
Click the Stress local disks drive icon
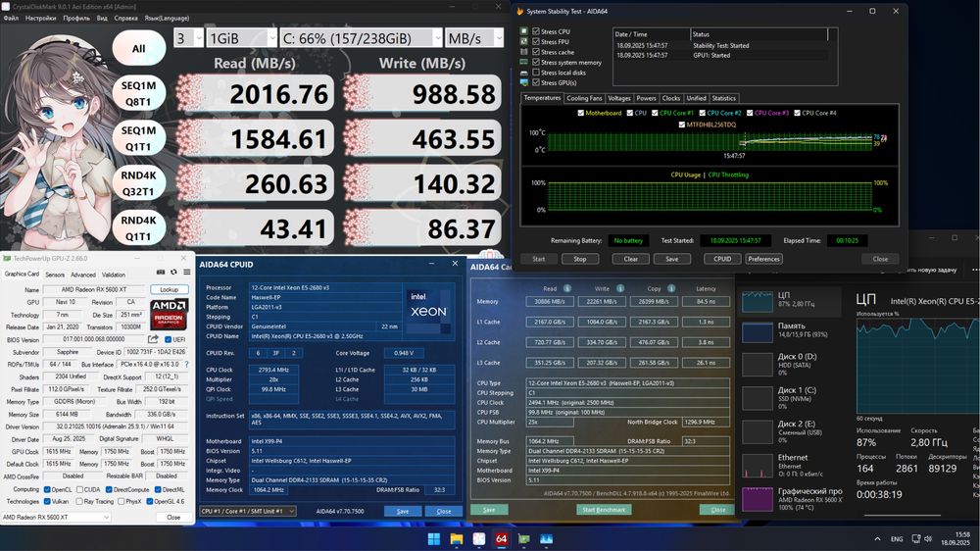tap(523, 73)
